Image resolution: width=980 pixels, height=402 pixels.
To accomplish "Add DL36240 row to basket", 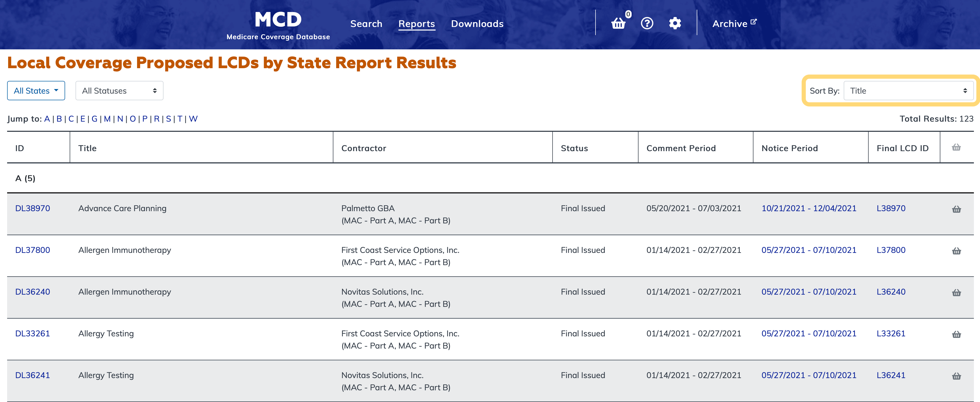I will tap(956, 293).
